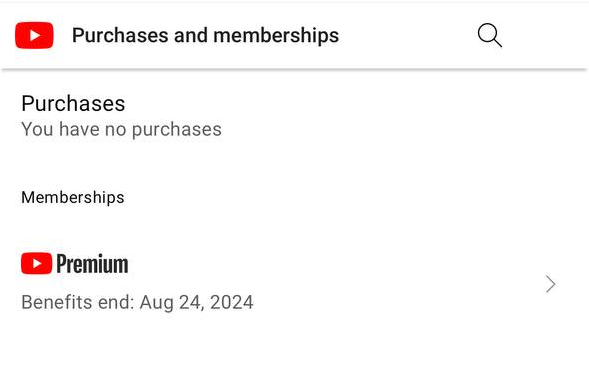Click the Benefits end label
The height and width of the screenshot is (367, 589).
(x=78, y=302)
